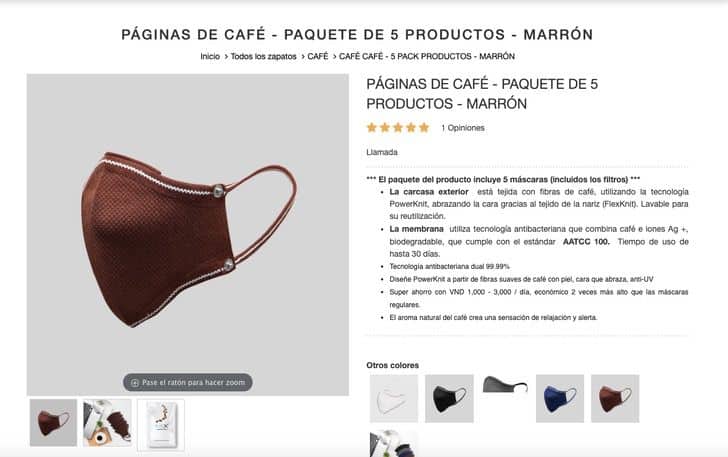Image resolution: width=728 pixels, height=457 pixels.
Task: Select the brown mask thumbnail
Action: 53,423
